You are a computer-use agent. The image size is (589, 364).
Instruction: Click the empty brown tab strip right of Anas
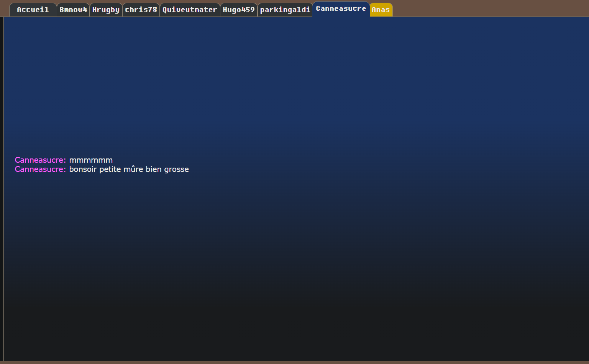click(491, 8)
